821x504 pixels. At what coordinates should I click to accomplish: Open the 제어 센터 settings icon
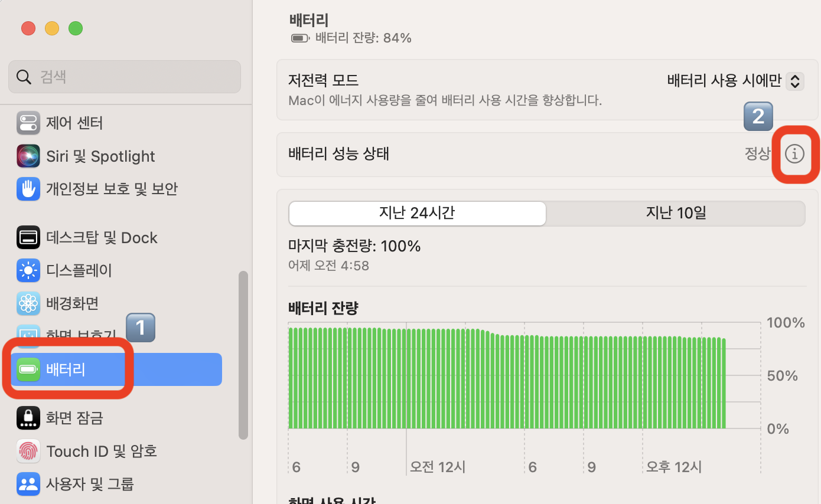[x=28, y=123]
